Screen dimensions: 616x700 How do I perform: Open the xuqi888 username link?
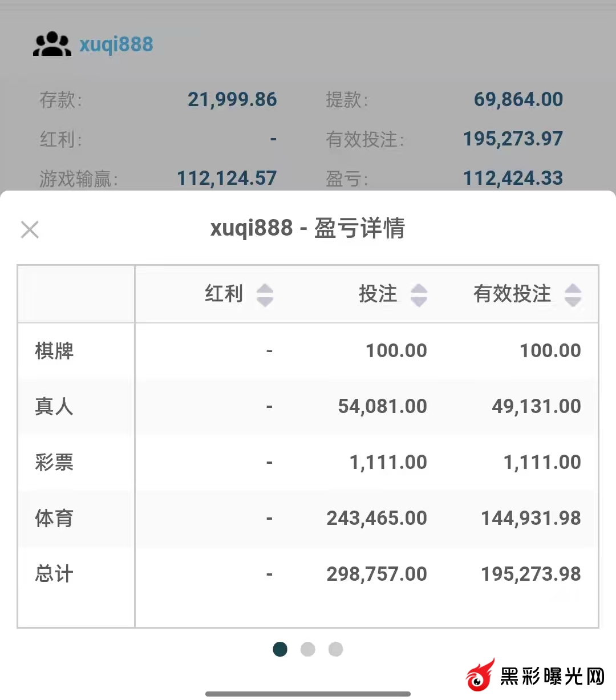[116, 44]
